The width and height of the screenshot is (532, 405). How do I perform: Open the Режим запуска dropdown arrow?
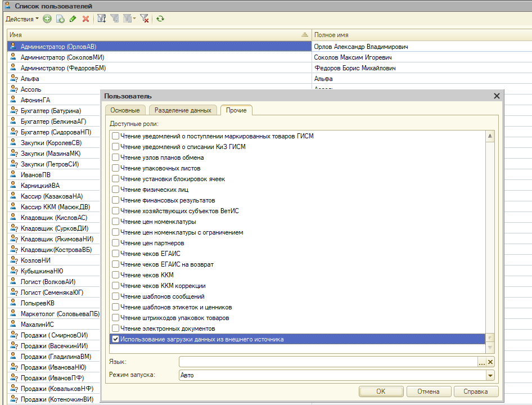click(x=490, y=375)
